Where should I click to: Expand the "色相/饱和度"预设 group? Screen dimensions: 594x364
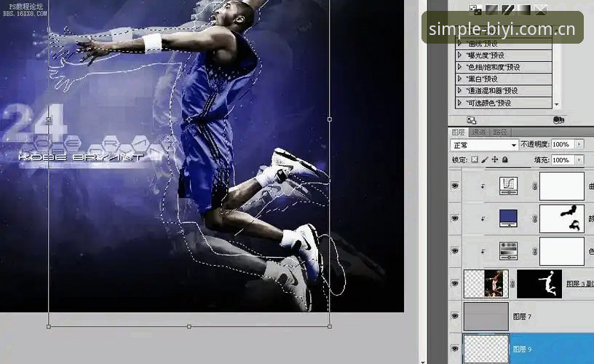pyautogui.click(x=459, y=67)
